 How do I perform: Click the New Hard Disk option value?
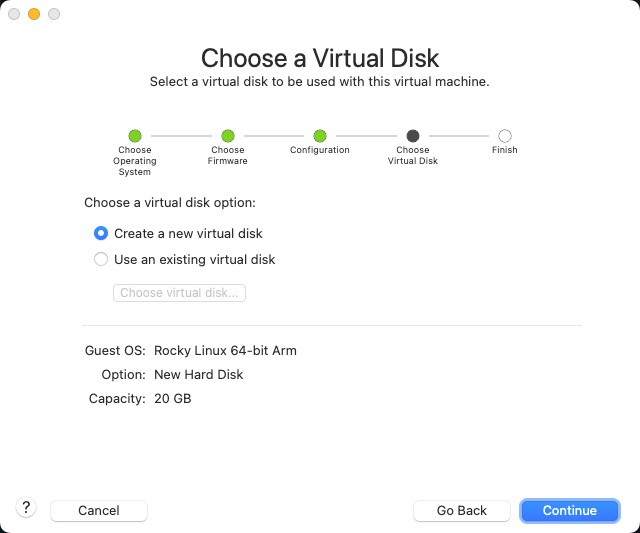198,375
